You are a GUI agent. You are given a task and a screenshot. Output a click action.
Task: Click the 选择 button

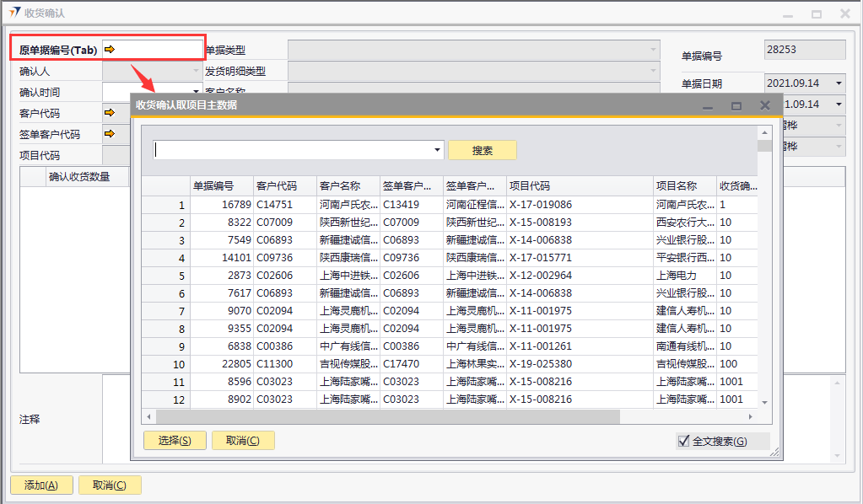(x=175, y=440)
